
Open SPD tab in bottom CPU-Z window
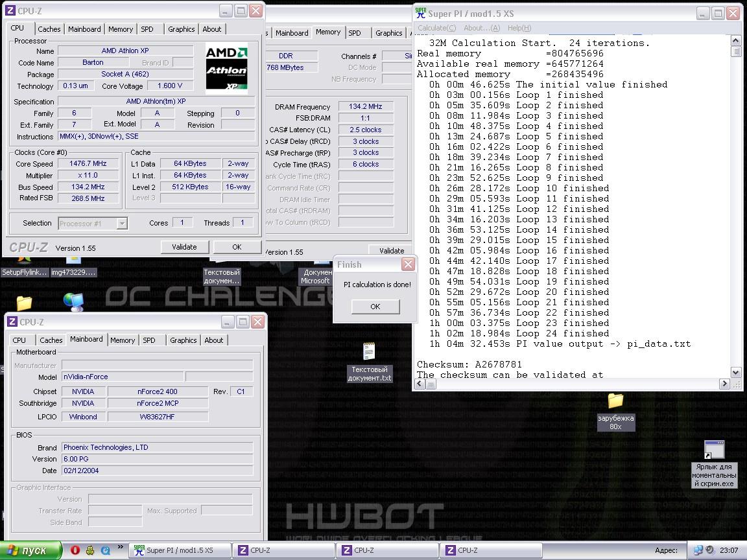pos(149,340)
